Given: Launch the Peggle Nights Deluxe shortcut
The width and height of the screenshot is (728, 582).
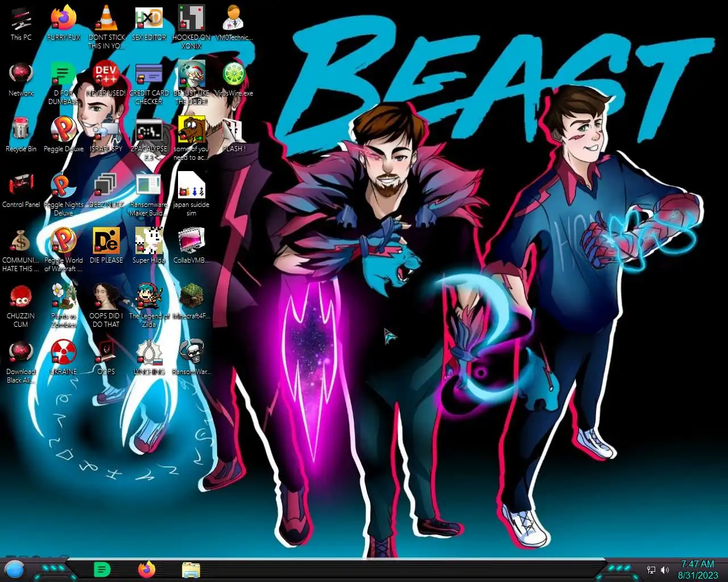Looking at the screenshot, I should 64,194.
